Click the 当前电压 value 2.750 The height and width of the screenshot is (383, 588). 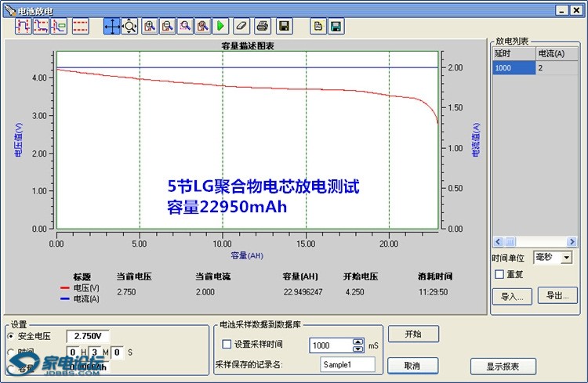click(126, 292)
